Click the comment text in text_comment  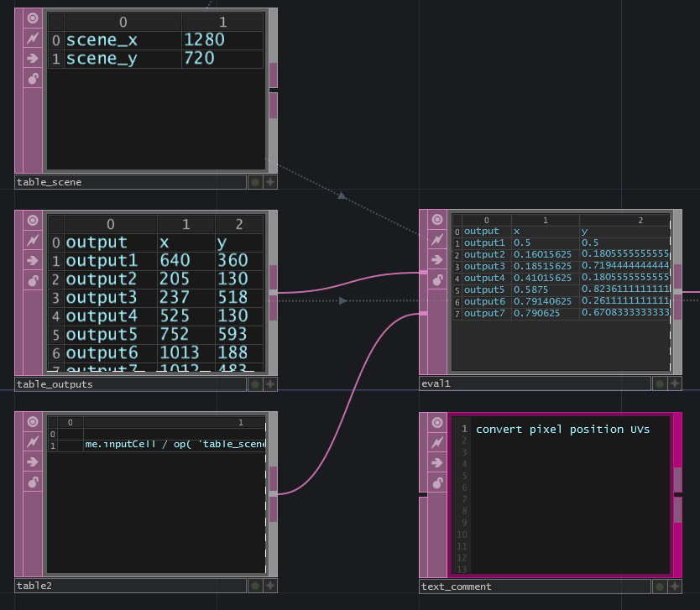pyautogui.click(x=562, y=429)
